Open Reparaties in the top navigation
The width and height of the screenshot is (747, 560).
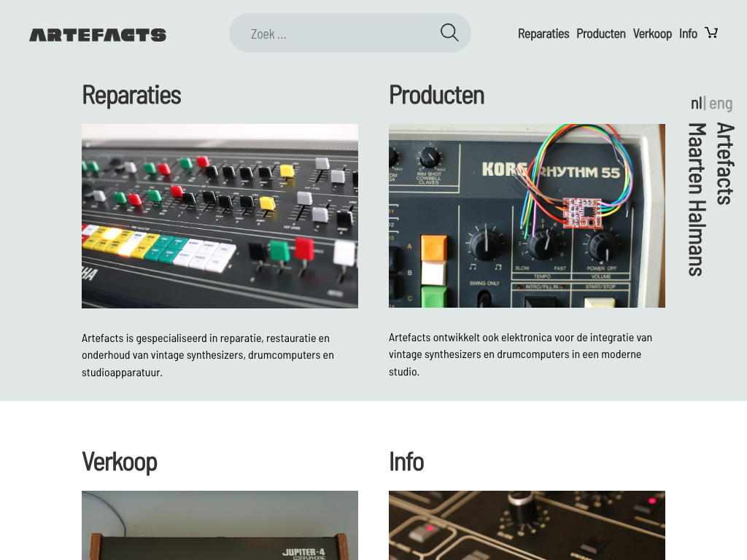(x=543, y=34)
